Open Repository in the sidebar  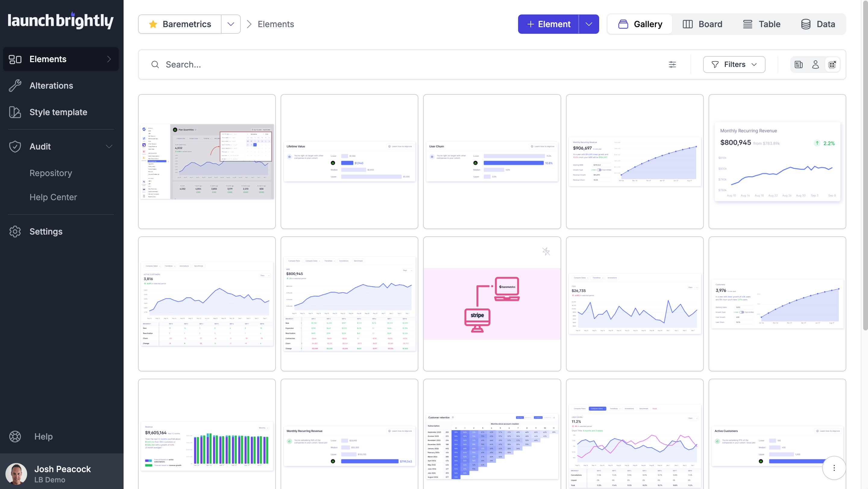(x=51, y=173)
